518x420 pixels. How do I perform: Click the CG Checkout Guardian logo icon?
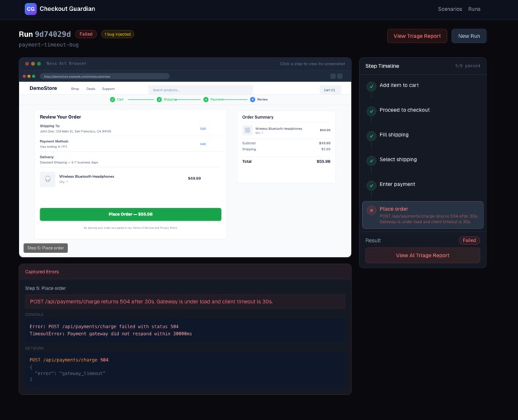click(30, 9)
